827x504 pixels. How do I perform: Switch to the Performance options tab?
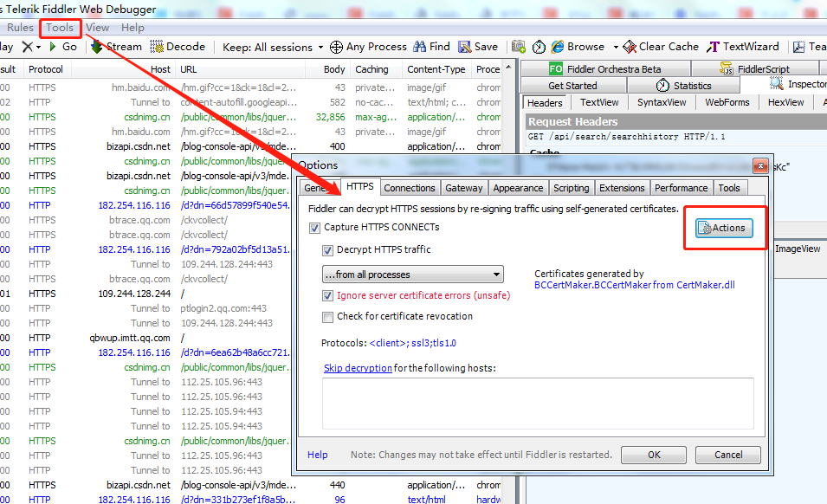(x=681, y=188)
